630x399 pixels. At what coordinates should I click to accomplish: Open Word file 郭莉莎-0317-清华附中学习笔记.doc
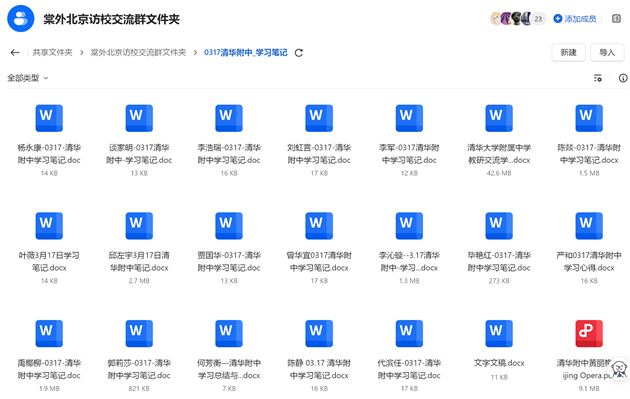pyautogui.click(x=139, y=334)
